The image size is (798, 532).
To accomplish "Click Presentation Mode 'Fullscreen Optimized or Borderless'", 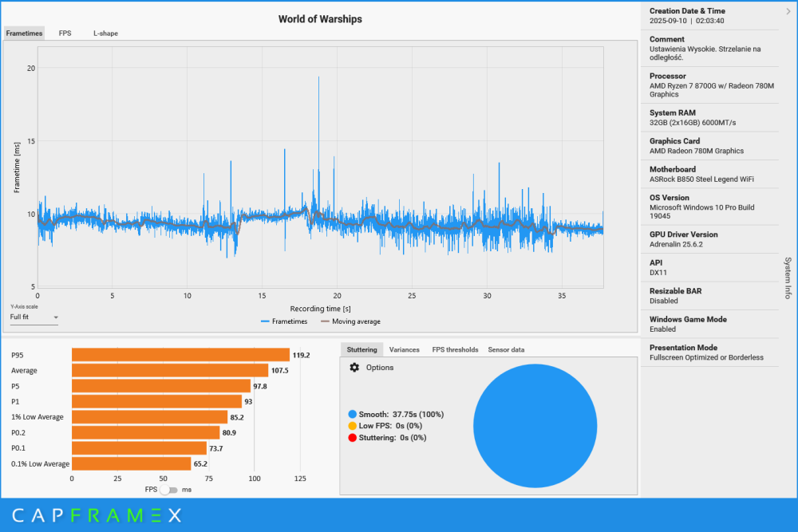I will [x=706, y=357].
